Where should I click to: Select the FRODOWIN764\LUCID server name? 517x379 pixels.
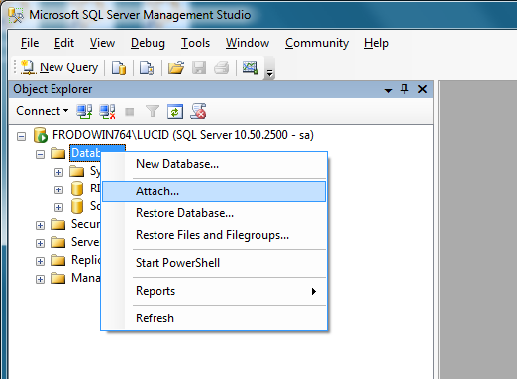point(183,135)
